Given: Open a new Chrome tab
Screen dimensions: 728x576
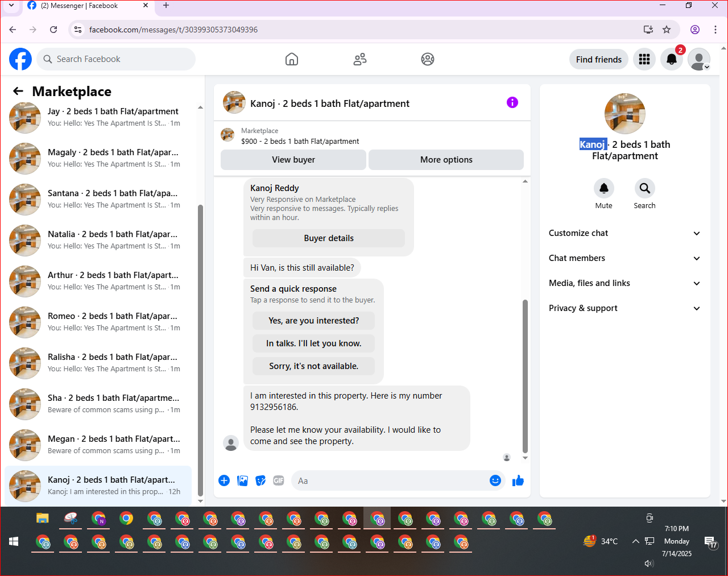Looking at the screenshot, I should (x=166, y=6).
